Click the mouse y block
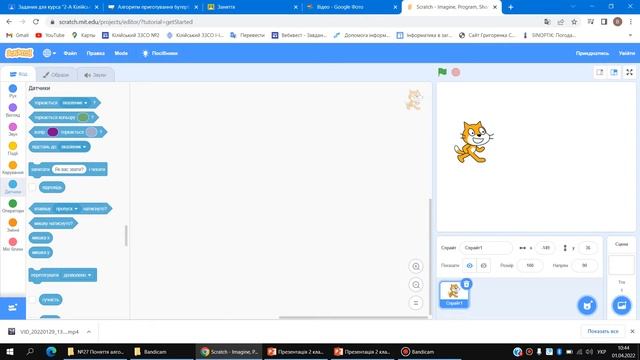640x360 pixels. point(40,252)
